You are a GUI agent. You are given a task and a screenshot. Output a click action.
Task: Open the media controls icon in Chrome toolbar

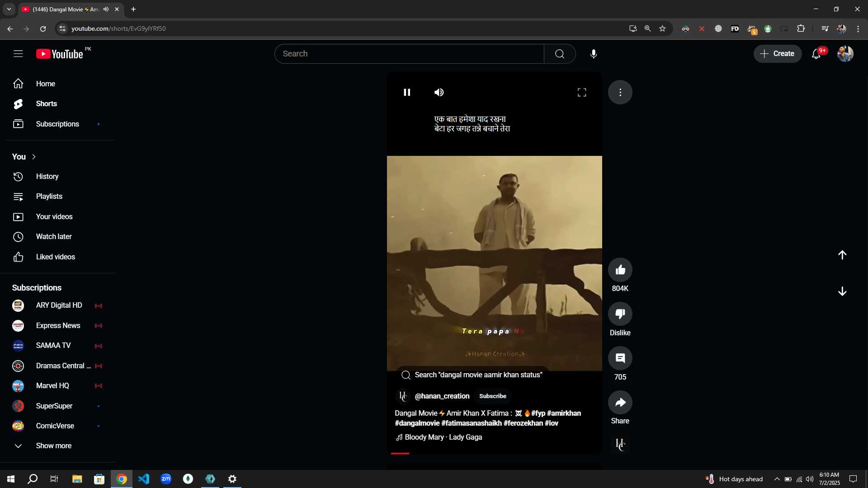[825, 28]
